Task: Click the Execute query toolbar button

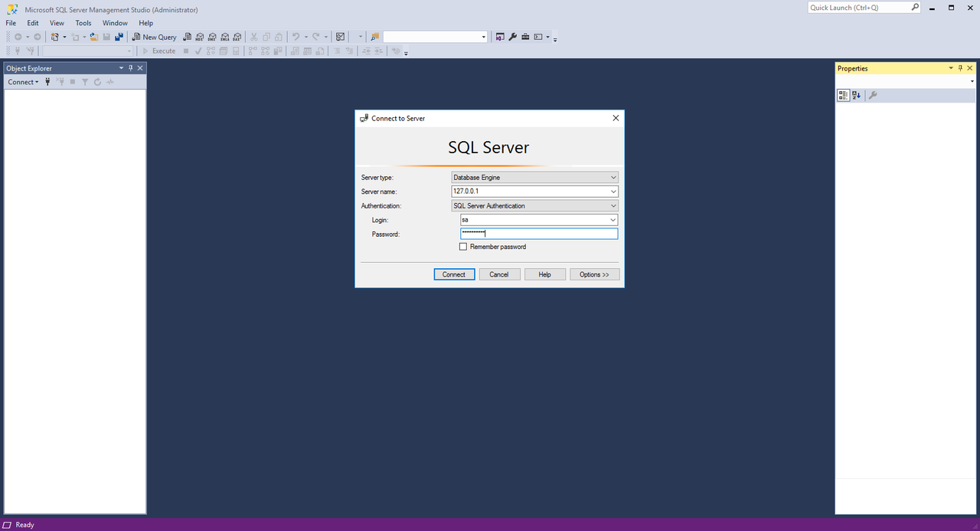Action: (x=158, y=51)
